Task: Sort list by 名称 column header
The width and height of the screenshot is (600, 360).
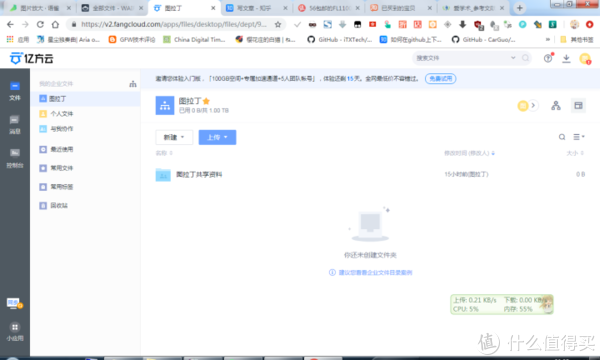Action: pos(164,153)
